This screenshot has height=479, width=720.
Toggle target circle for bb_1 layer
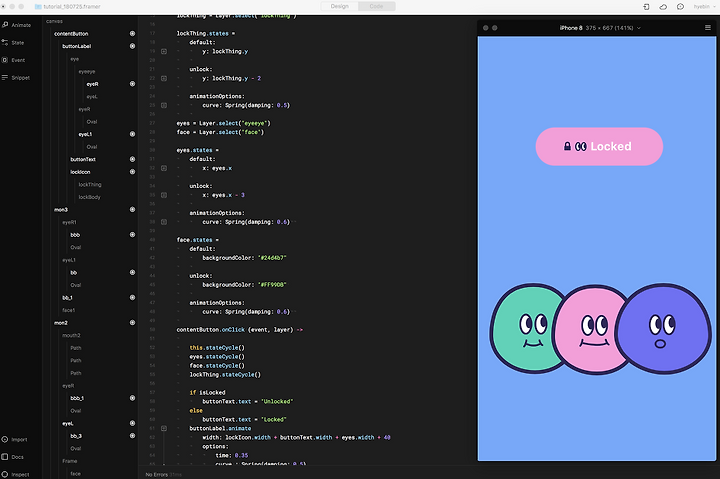tap(132, 298)
